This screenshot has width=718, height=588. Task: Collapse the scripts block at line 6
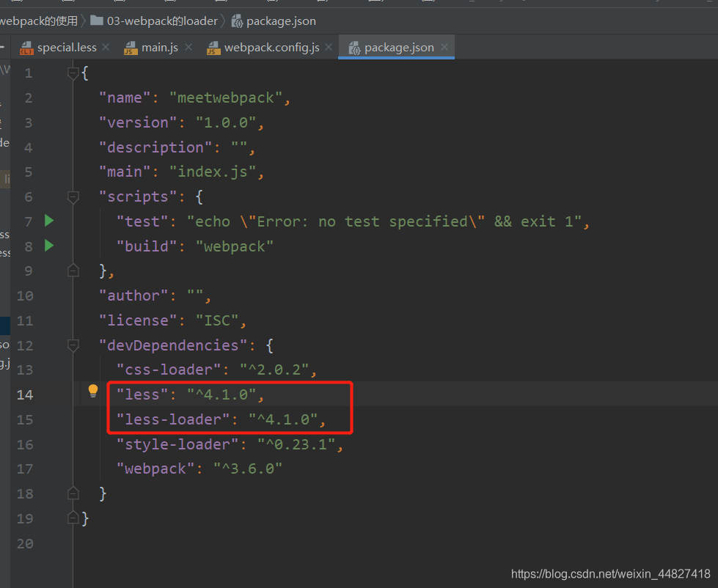pyautogui.click(x=73, y=196)
